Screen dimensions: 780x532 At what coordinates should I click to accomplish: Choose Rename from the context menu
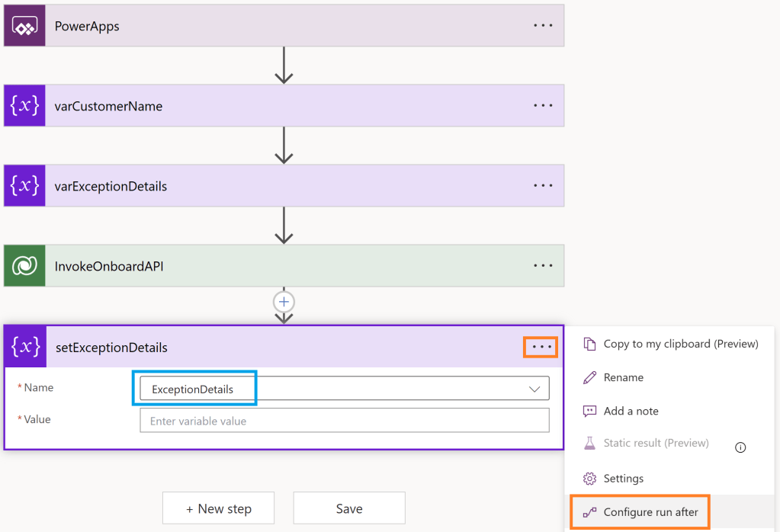click(x=623, y=377)
